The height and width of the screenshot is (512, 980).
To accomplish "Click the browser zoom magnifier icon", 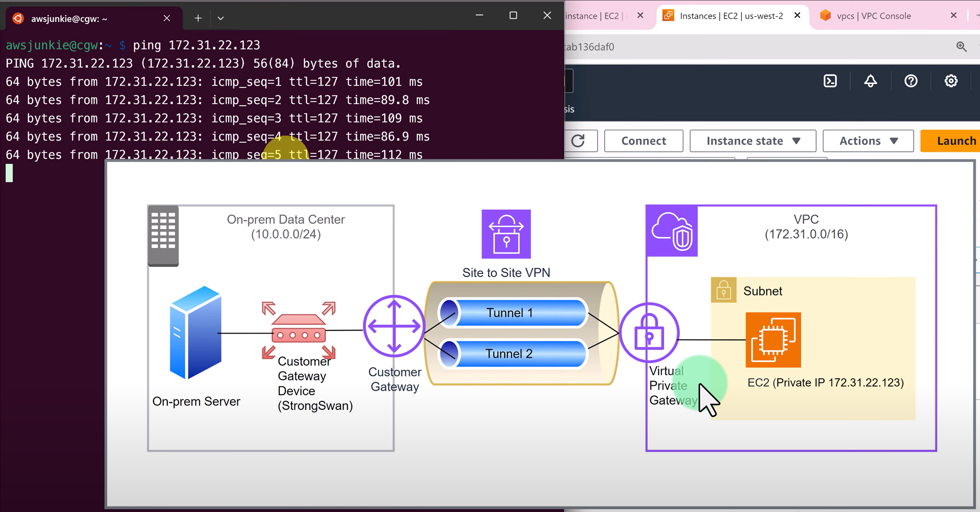I will (961, 47).
